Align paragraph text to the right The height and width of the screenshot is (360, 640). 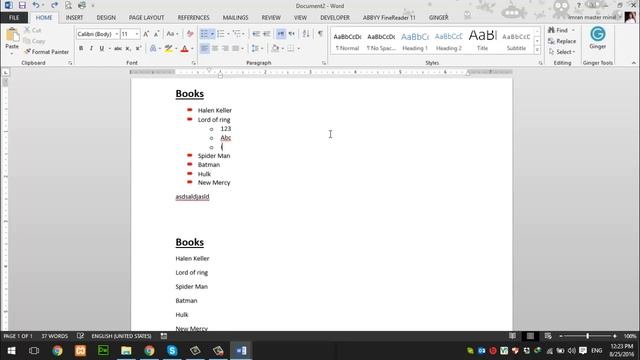225,49
